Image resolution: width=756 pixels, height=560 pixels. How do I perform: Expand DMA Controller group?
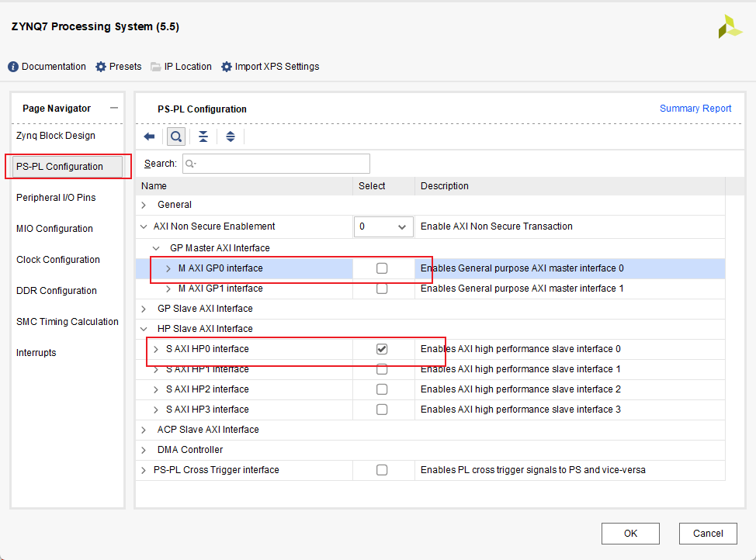[144, 450]
